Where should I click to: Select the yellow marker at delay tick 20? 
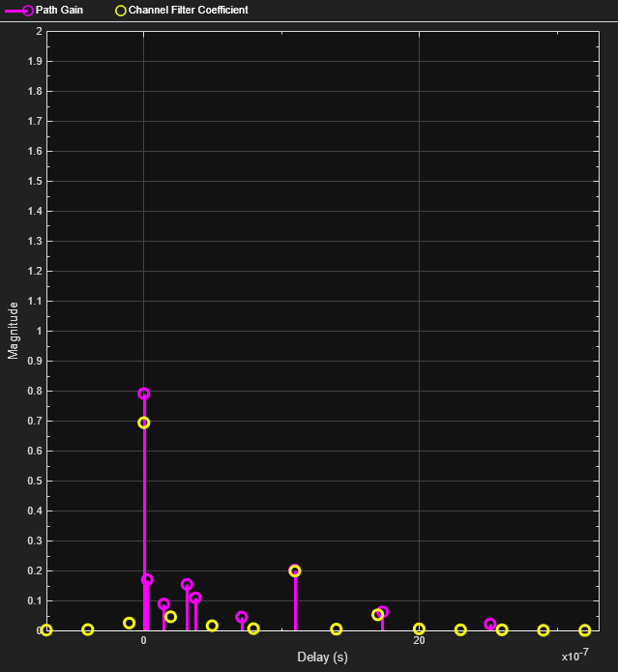coord(419,628)
